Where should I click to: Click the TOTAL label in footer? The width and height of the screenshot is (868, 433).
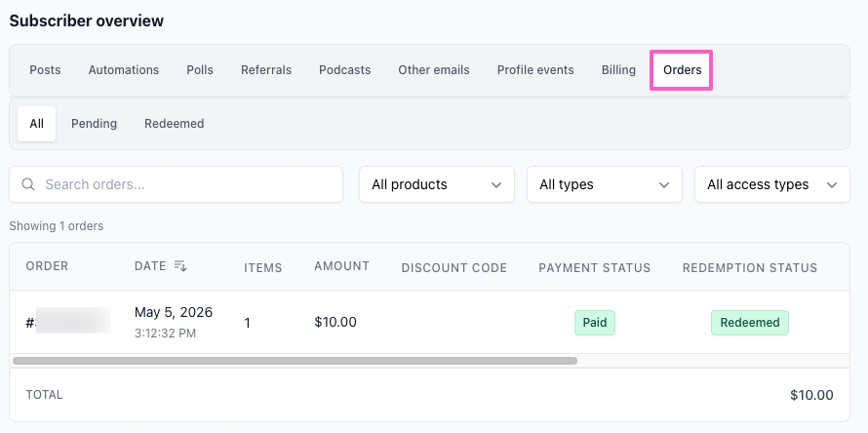[44, 395]
